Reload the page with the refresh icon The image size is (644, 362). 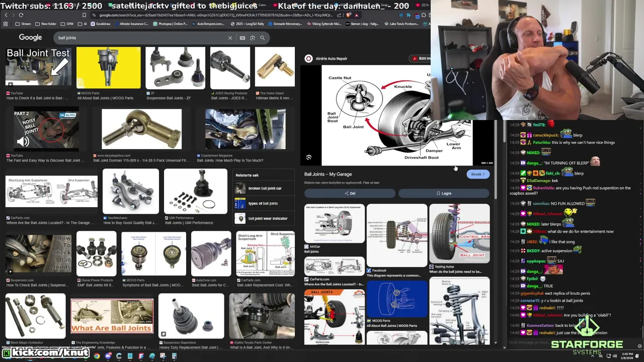tap(21, 15)
